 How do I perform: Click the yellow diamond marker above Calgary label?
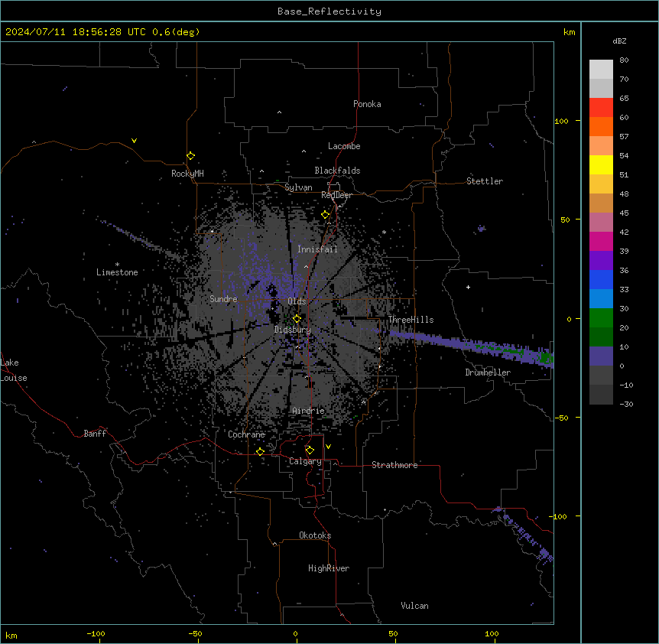pyautogui.click(x=310, y=450)
